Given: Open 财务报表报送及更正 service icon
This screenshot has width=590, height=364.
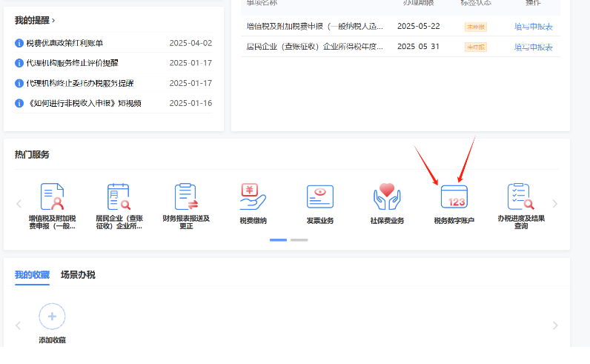Looking at the screenshot, I should [x=186, y=196].
